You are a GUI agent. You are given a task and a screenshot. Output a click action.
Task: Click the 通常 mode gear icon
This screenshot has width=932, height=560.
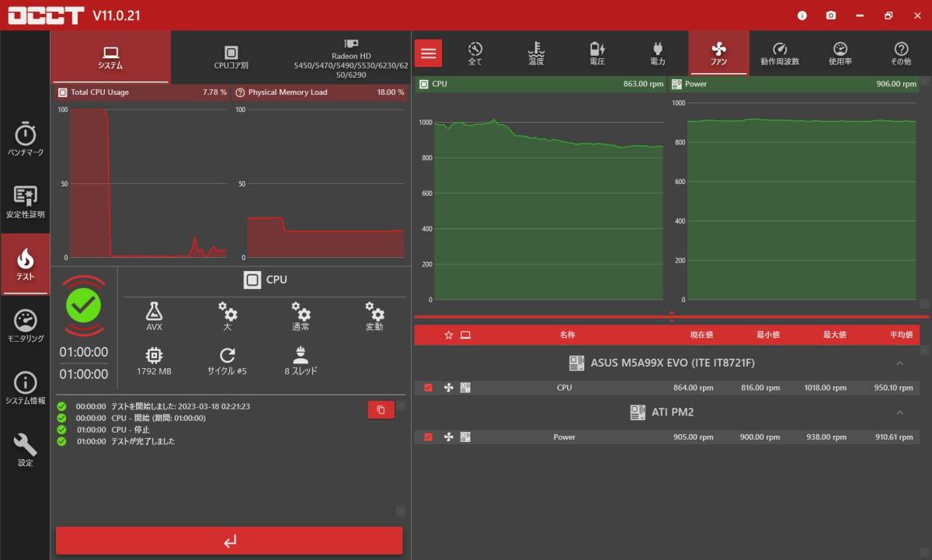(x=301, y=312)
